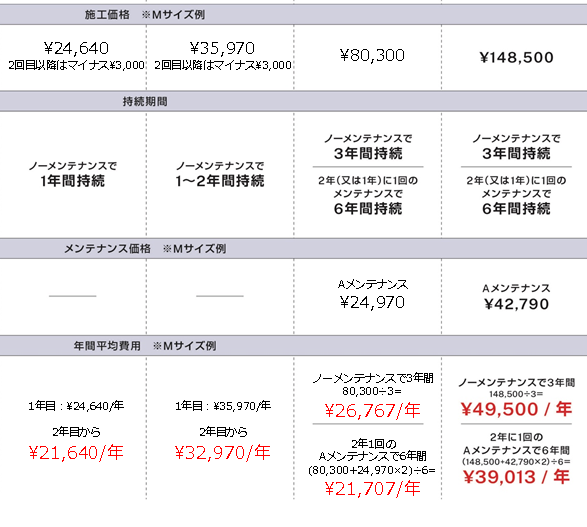Screen dimensions: 587x527
Task: Click the Aメンテナンス ¥42,790 price
Action: click(x=516, y=304)
